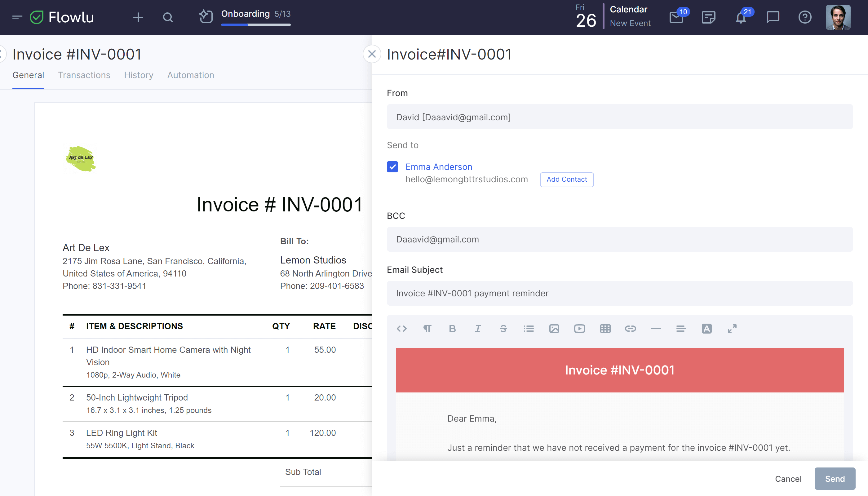
Task: Expand the From sender dropdown
Action: (x=620, y=117)
